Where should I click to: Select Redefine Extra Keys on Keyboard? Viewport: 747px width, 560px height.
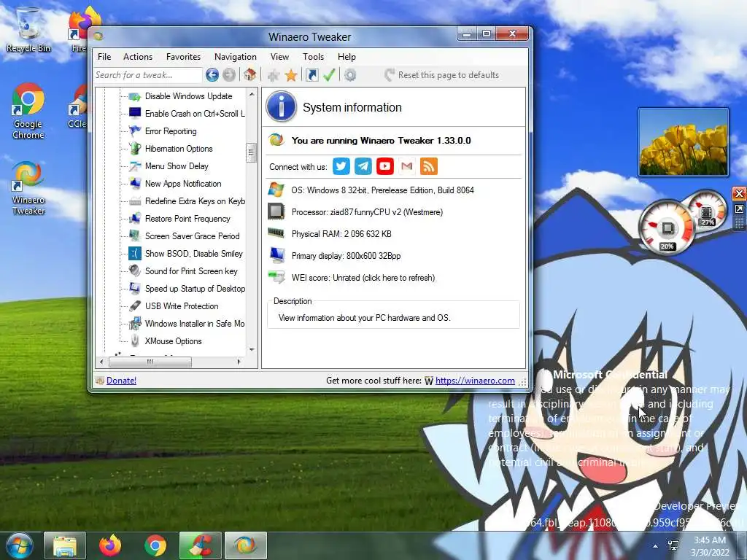pyautogui.click(x=195, y=201)
